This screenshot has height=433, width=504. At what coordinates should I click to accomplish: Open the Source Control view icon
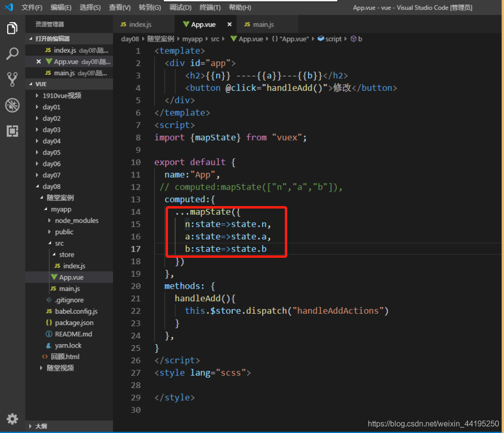(12, 79)
